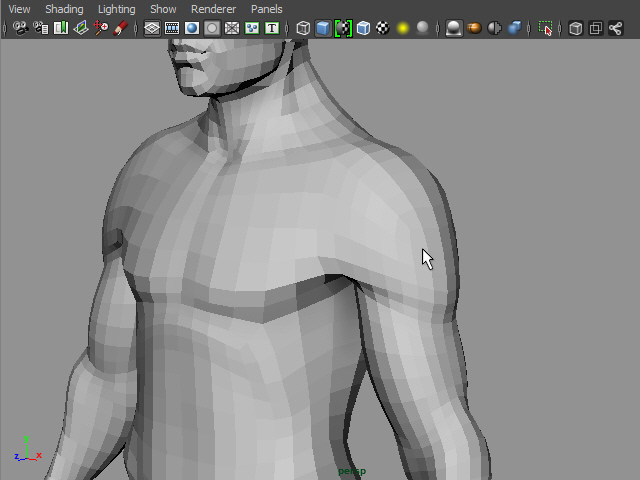
Task: Click the Select Camera icon
Action: tap(19, 28)
